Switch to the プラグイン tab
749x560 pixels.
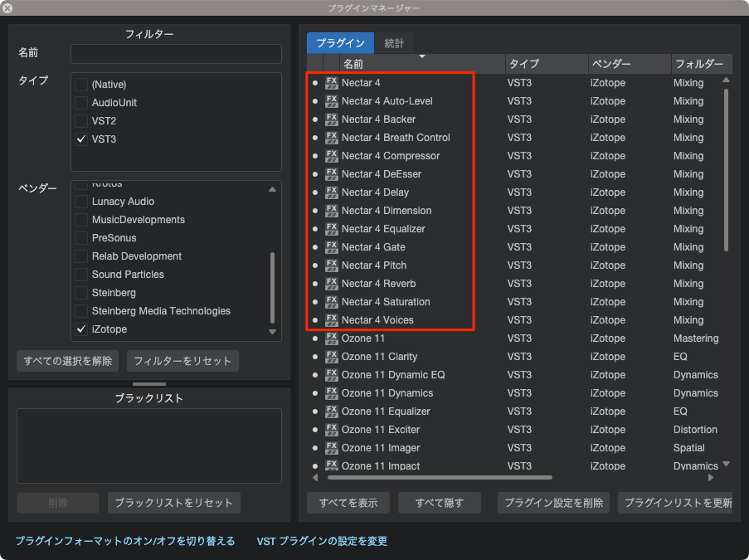pyautogui.click(x=340, y=43)
